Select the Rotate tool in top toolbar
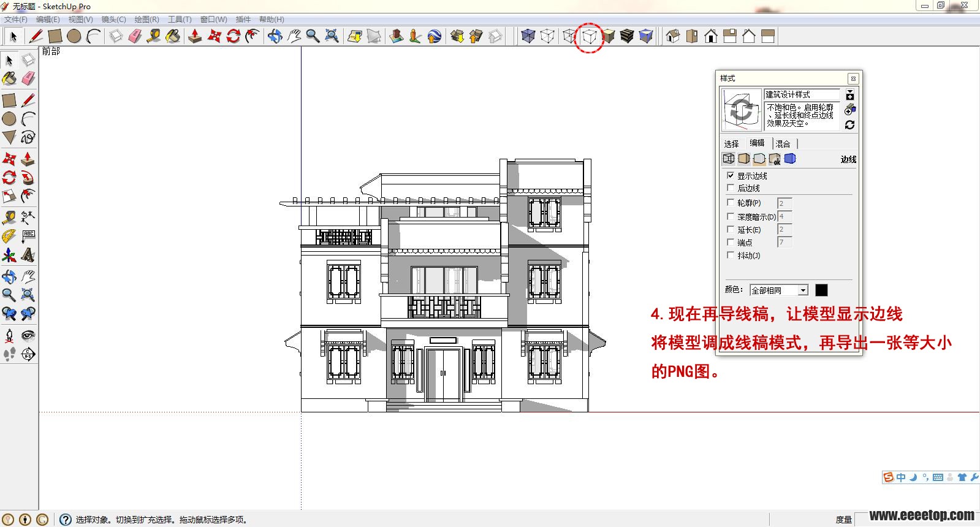The image size is (980, 527). pyautogui.click(x=233, y=36)
